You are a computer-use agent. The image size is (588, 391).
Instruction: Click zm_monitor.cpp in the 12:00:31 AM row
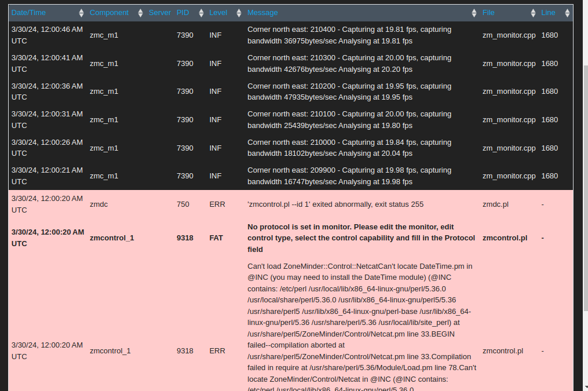[509, 119]
